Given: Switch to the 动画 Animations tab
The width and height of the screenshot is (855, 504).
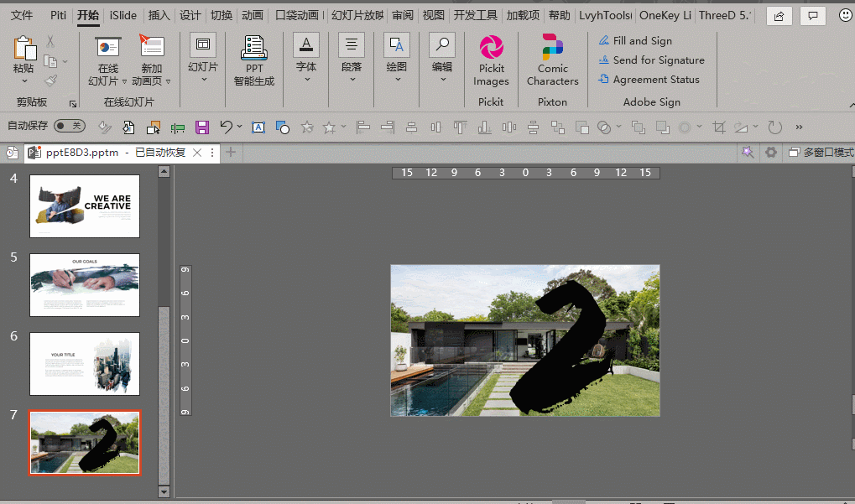Looking at the screenshot, I should click(x=253, y=15).
